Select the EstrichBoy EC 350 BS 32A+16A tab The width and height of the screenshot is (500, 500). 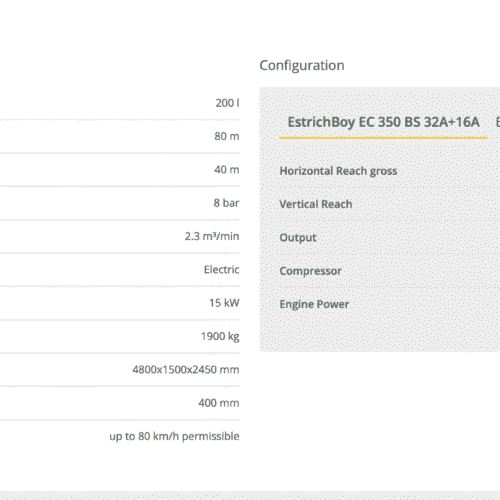coord(384,122)
